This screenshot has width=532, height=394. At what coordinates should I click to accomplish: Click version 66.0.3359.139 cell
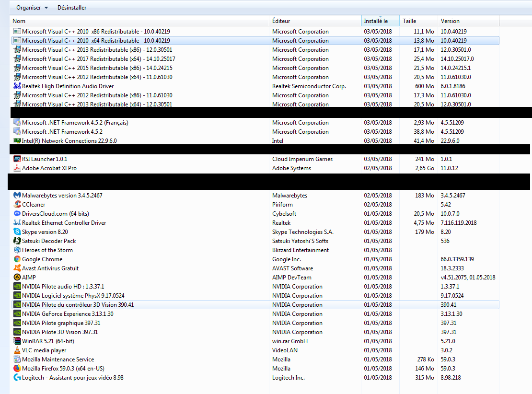pos(457,259)
